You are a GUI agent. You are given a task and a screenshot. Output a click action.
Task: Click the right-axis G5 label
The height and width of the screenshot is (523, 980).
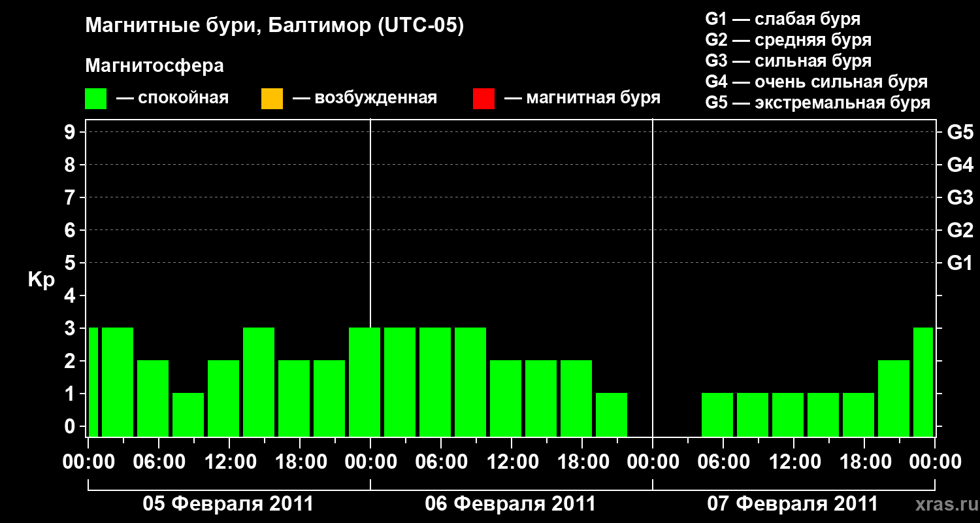coord(960,132)
